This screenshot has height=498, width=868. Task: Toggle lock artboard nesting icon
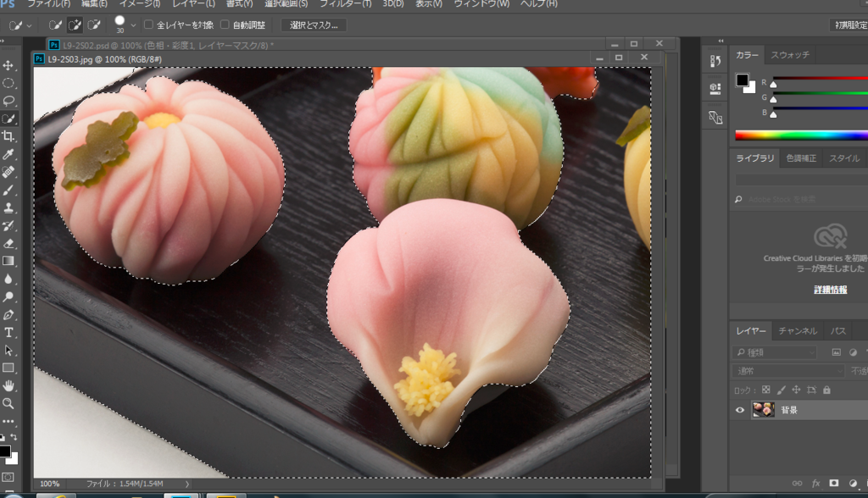click(811, 390)
